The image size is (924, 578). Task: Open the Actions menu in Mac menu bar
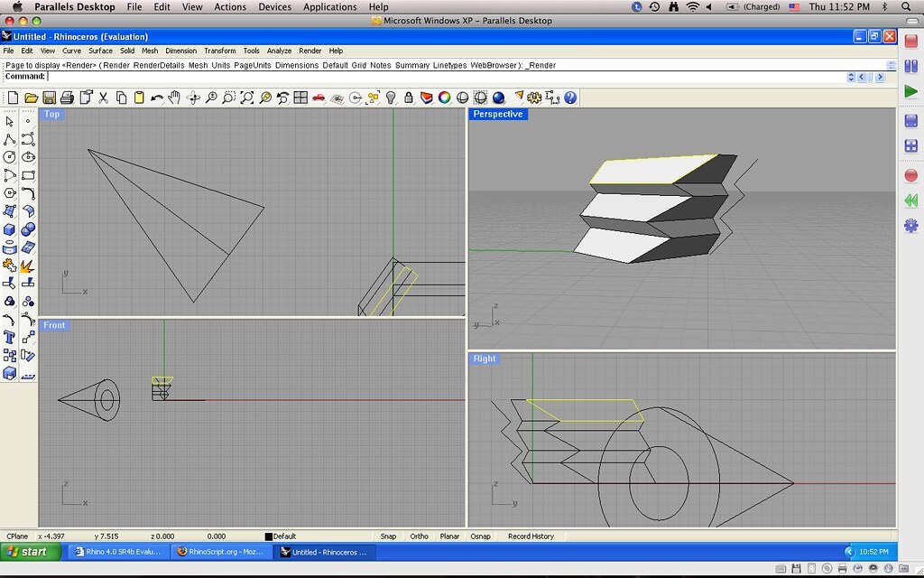[x=230, y=7]
